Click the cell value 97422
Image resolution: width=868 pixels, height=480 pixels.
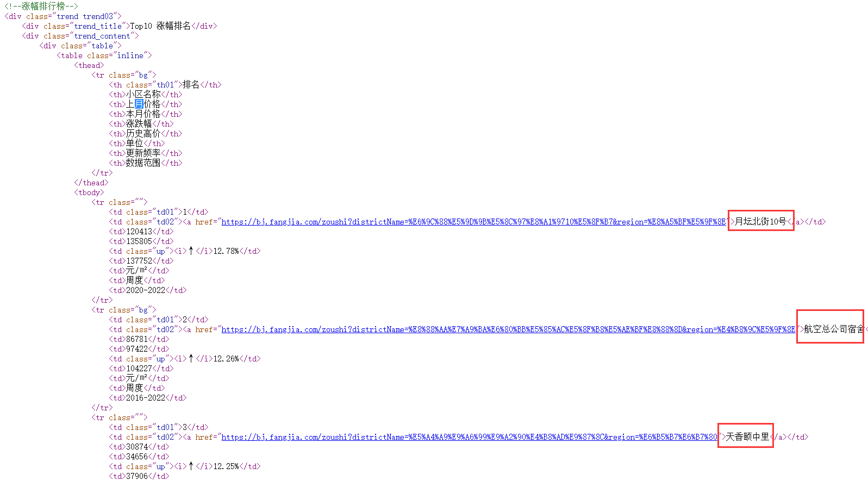coord(137,349)
